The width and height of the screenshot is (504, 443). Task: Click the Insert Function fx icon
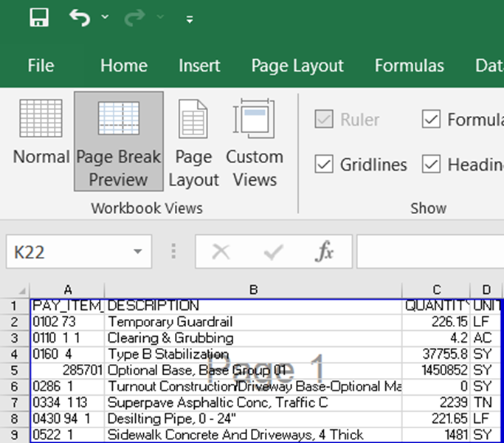324,251
